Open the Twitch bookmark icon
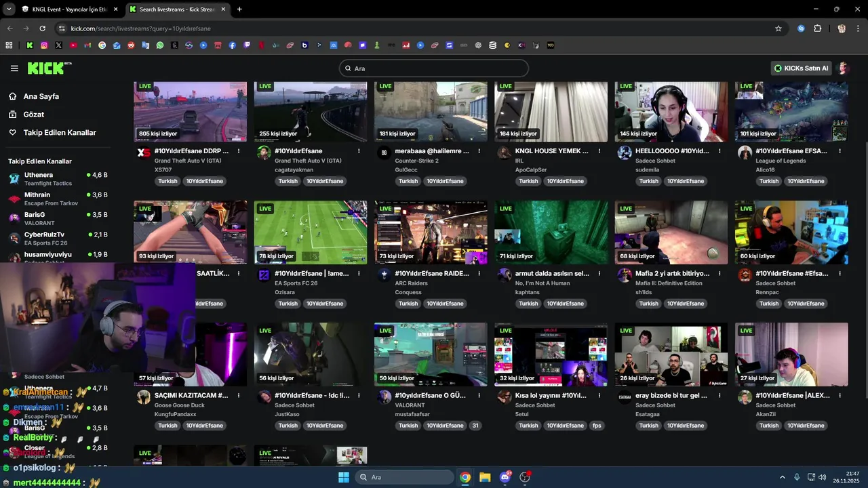This screenshot has height=488, width=868. 247,45
